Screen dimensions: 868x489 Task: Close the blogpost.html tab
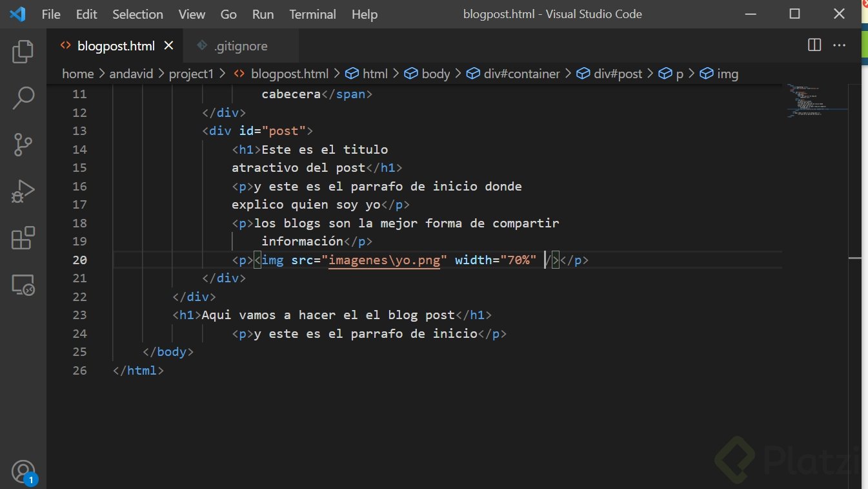(x=168, y=46)
